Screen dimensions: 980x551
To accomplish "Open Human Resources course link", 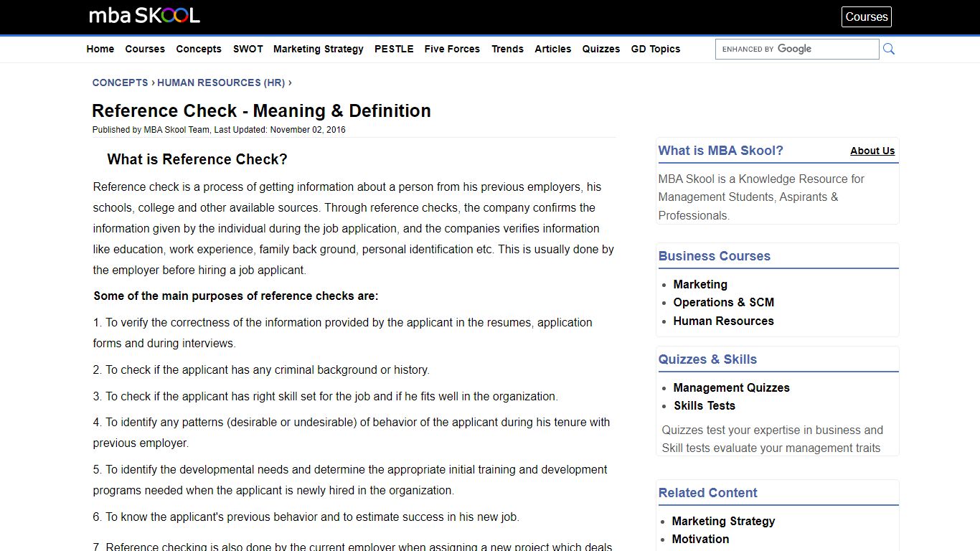I will click(x=723, y=321).
